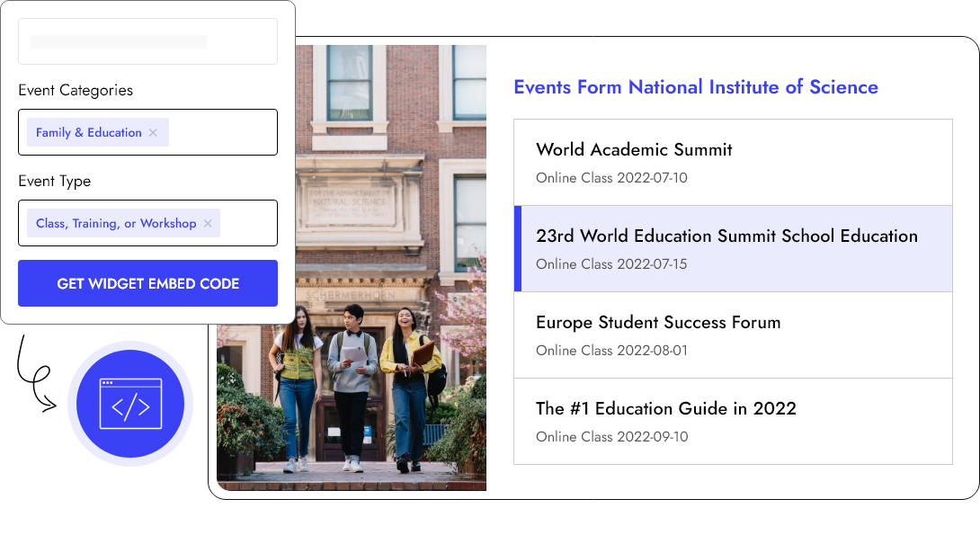Click the Event Type label

(54, 182)
